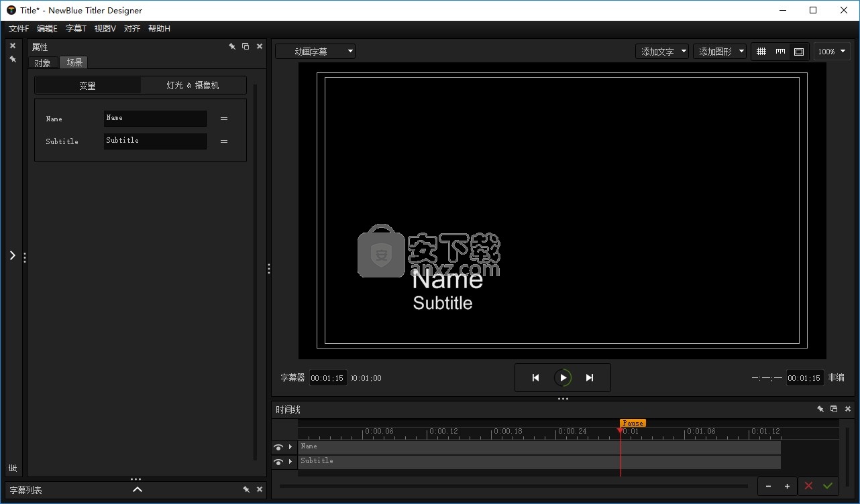860x504 pixels.
Task: Close the 字幕列表 title list panel
Action: 260,490
